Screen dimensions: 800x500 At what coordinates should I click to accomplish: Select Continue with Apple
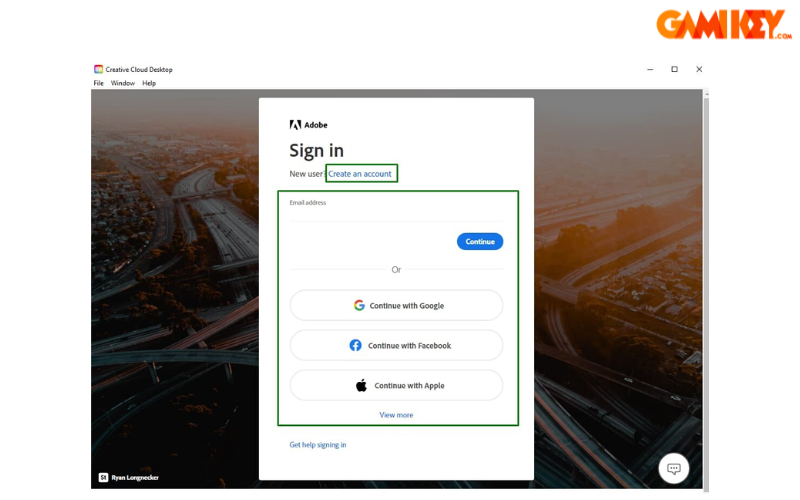(x=396, y=386)
